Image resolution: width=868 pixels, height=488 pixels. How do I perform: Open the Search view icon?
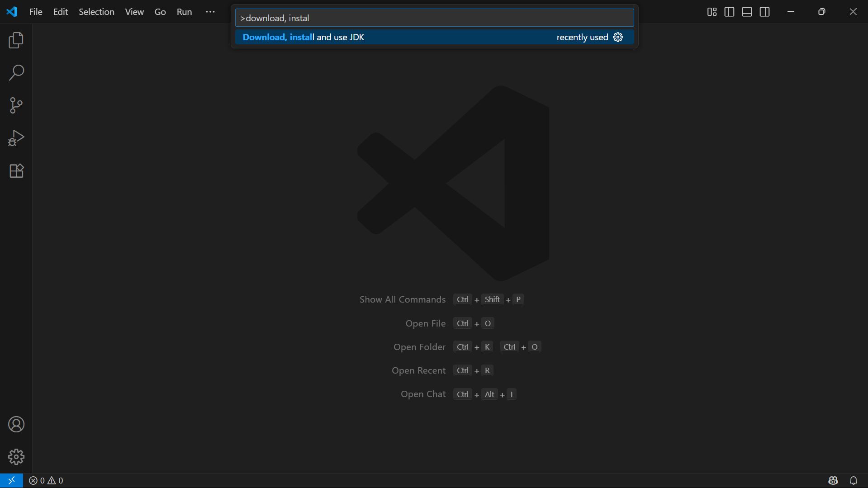click(x=16, y=73)
